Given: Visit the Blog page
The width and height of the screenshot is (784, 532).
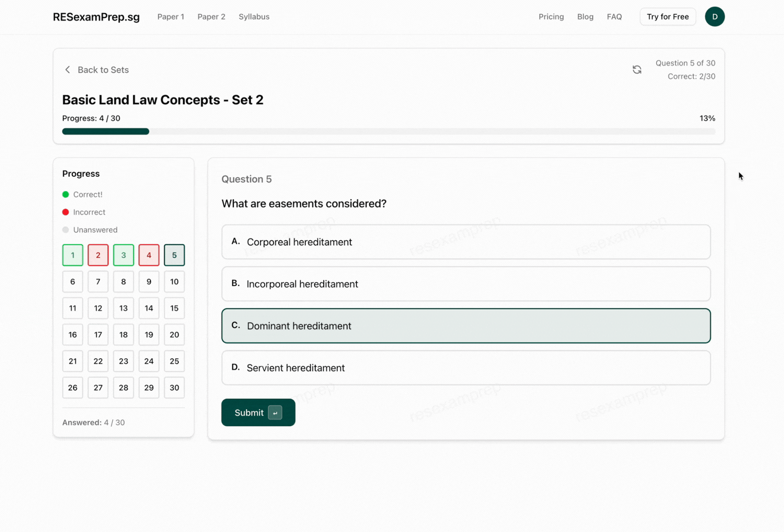Looking at the screenshot, I should tap(585, 17).
